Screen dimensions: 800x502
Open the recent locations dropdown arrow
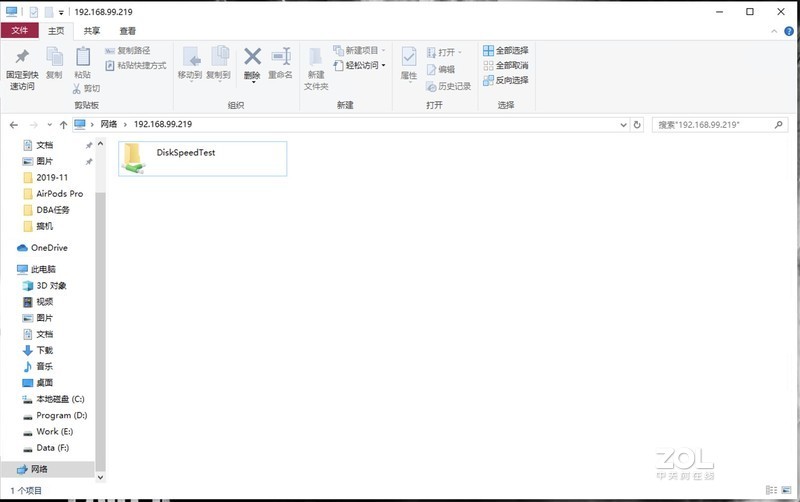49,124
